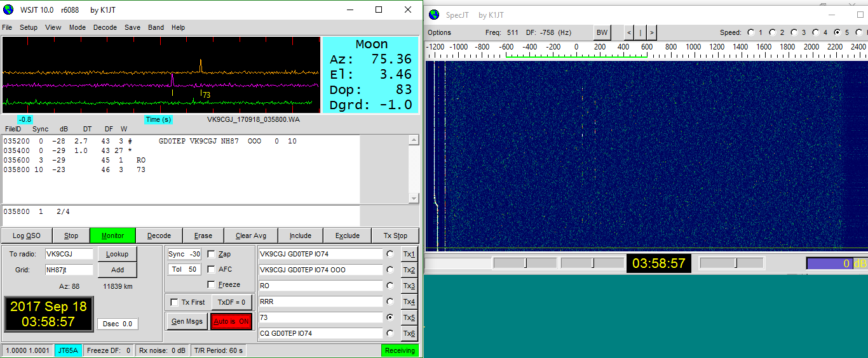The image size is (868, 358).
Task: Click the Log QSO button
Action: (26, 235)
